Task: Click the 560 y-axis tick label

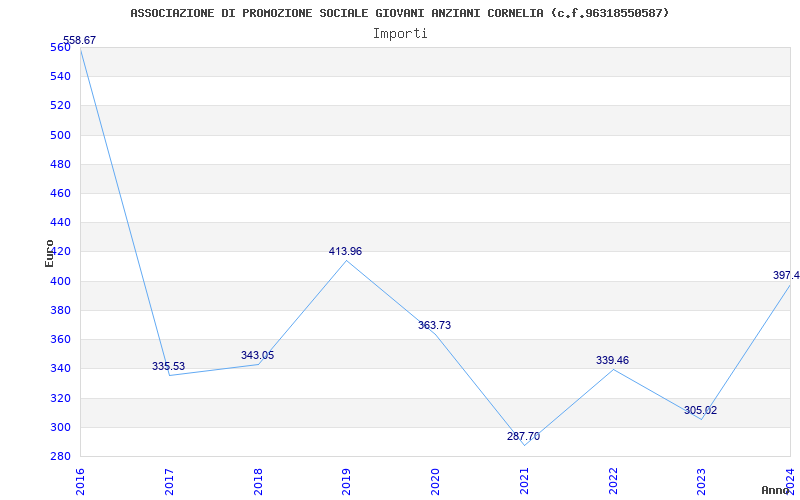Action: (x=60, y=47)
